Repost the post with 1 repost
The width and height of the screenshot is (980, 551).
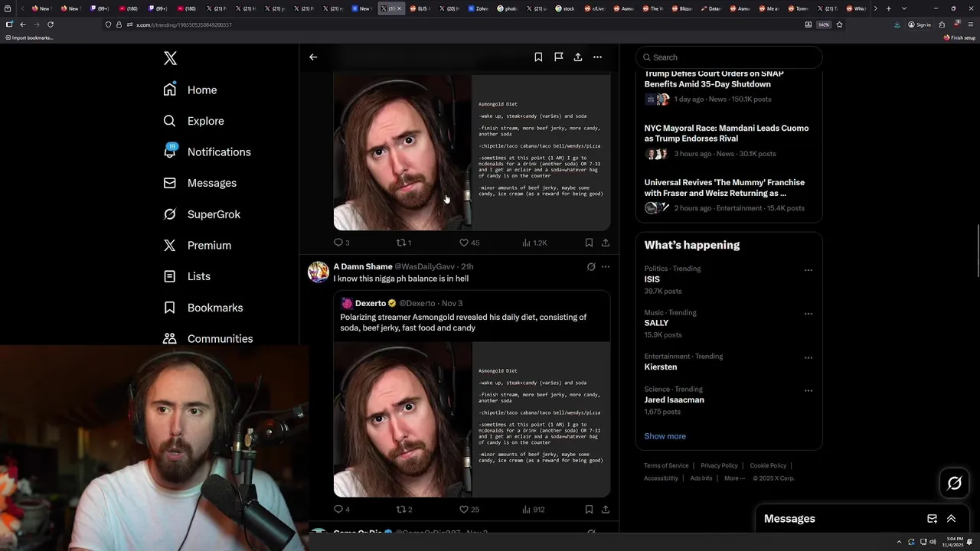pyautogui.click(x=403, y=243)
